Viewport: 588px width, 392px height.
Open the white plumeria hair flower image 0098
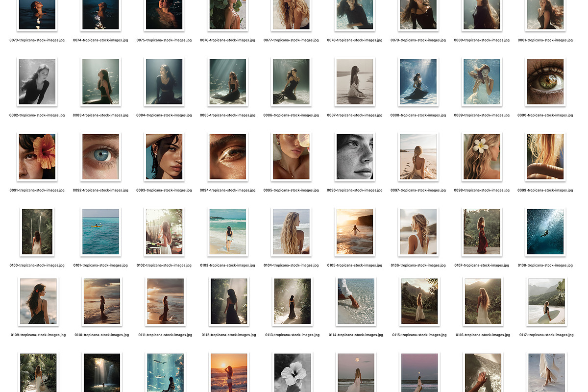tap(482, 156)
